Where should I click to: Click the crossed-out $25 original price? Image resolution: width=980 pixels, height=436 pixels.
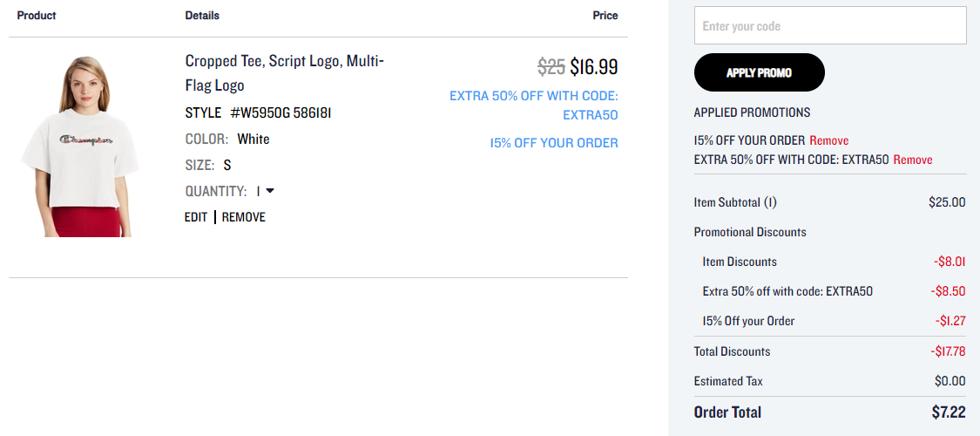[552, 66]
